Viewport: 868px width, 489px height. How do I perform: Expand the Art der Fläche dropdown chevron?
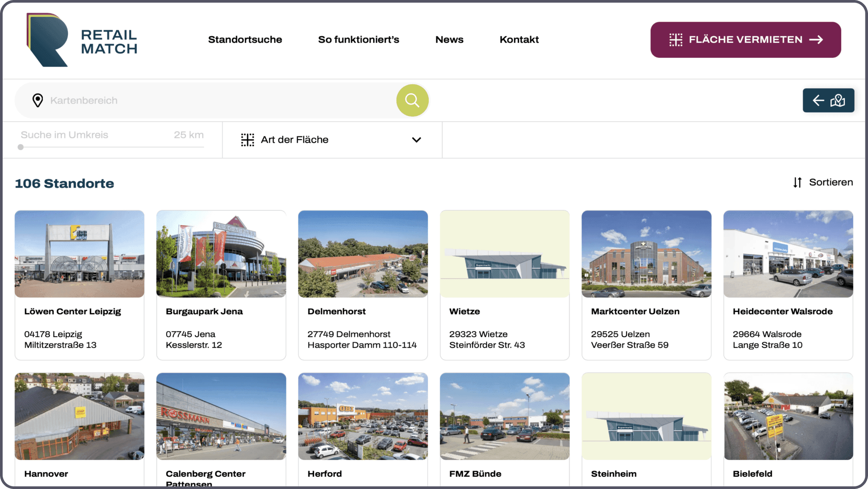point(416,140)
